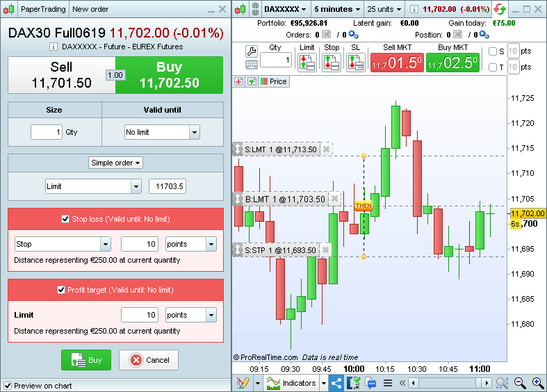Click the share chart icon
The width and height of the screenshot is (547, 392).
336,383
